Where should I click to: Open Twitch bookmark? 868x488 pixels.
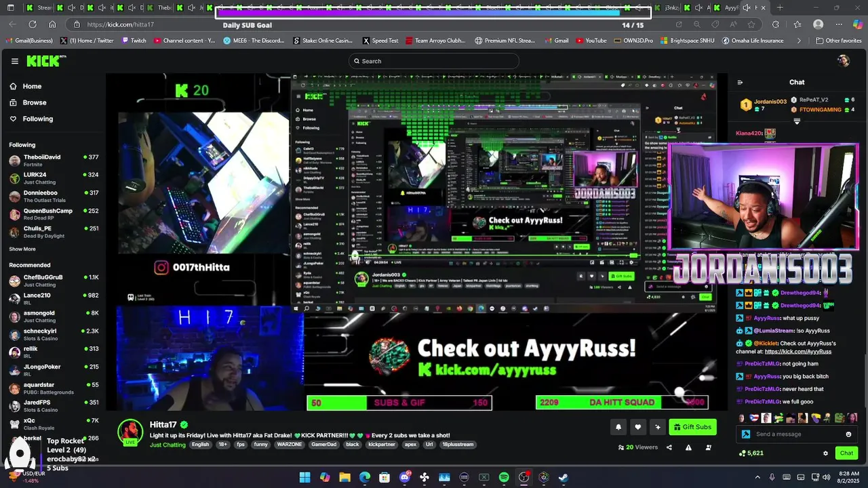pyautogui.click(x=134, y=41)
